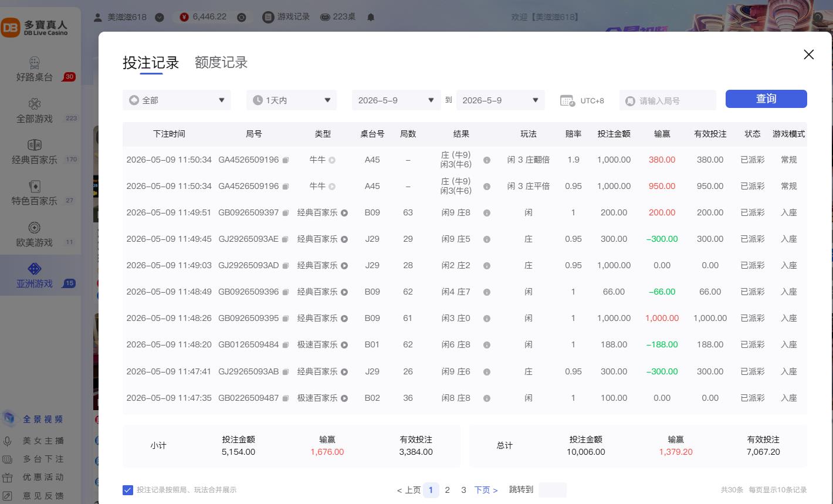Copy round GA4526509196 in 庄平倍 row
833x504 pixels.
click(286, 187)
